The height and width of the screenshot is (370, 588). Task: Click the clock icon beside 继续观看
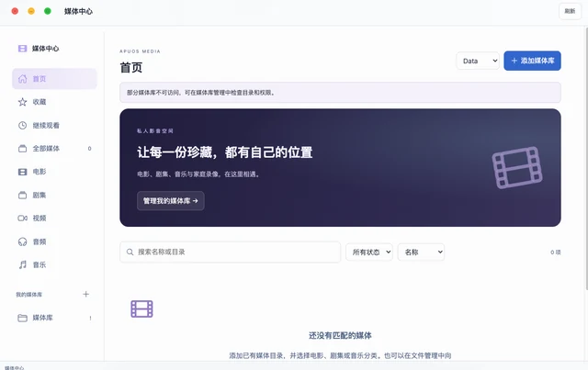click(22, 125)
